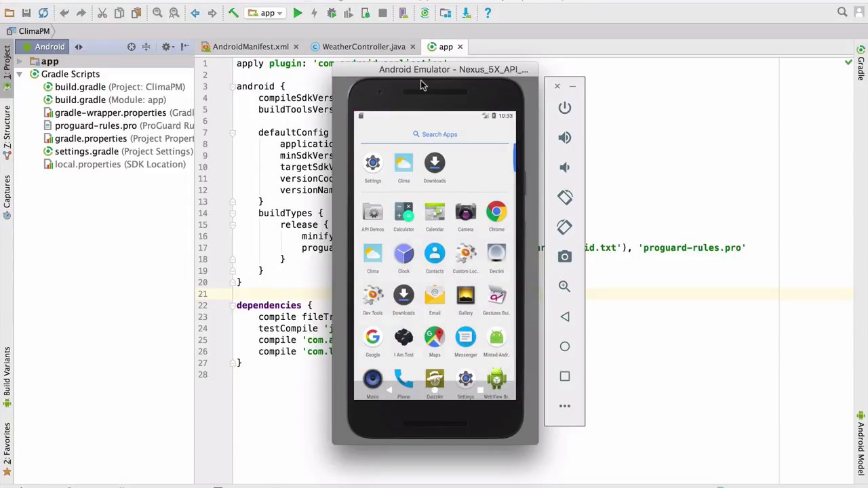The height and width of the screenshot is (488, 868).
Task: Tap emulator Home circle button
Action: pos(565,346)
